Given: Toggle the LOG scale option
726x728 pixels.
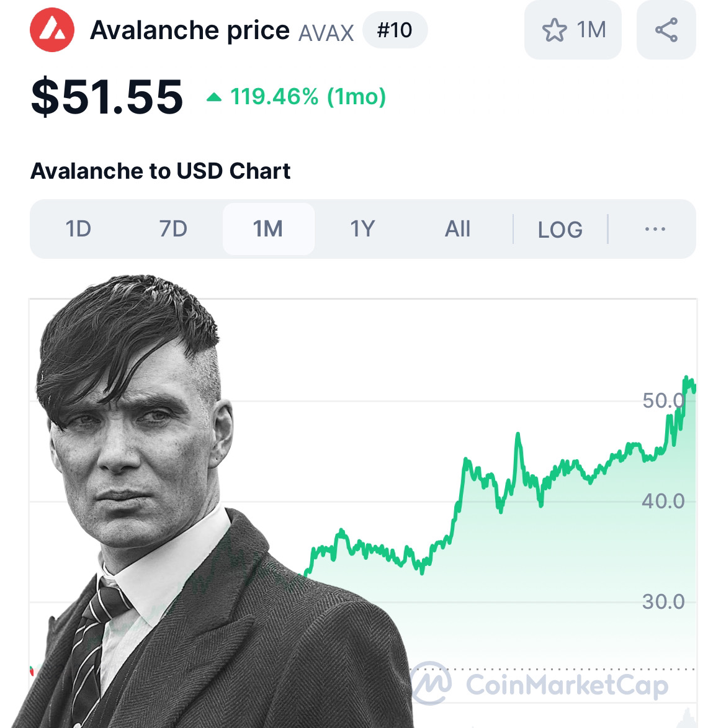Looking at the screenshot, I should [560, 230].
